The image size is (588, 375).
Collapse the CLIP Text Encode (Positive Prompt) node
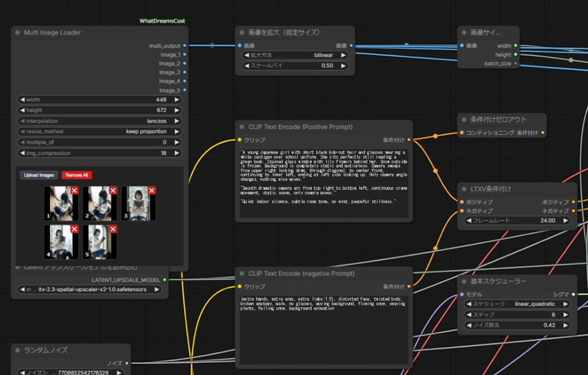coord(242,127)
